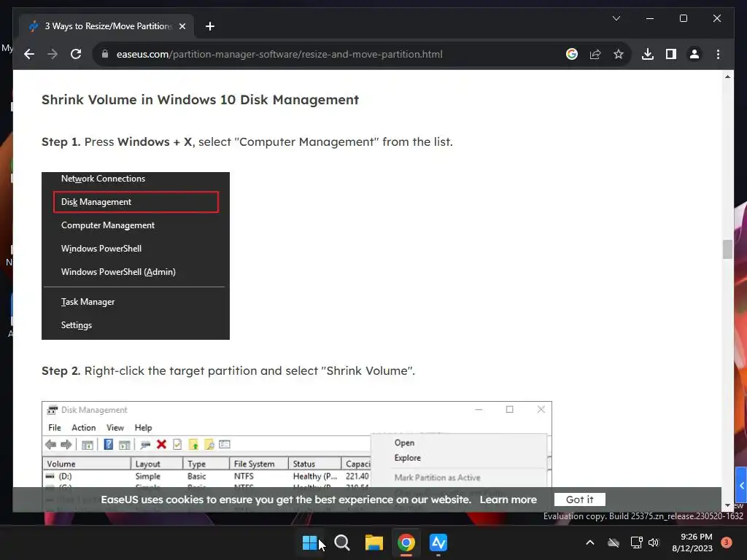Open Chrome downloads
747x560 pixels.
click(648, 54)
